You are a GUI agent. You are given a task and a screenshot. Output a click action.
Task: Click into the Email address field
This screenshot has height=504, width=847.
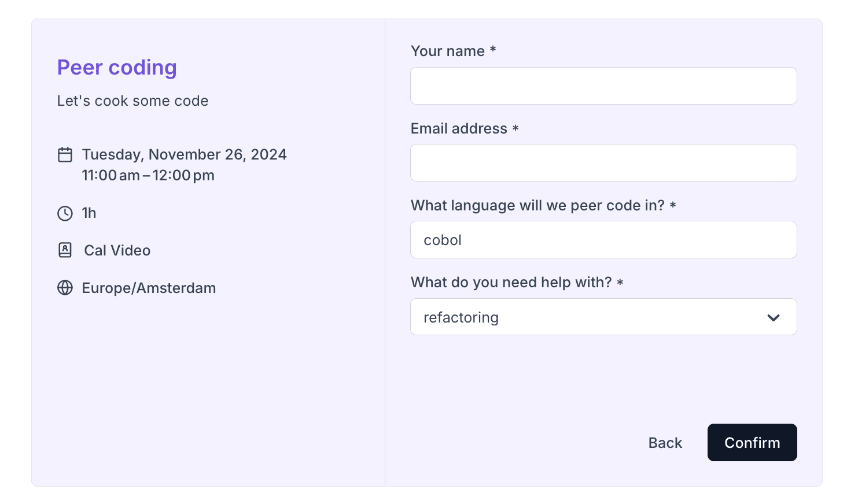(603, 163)
